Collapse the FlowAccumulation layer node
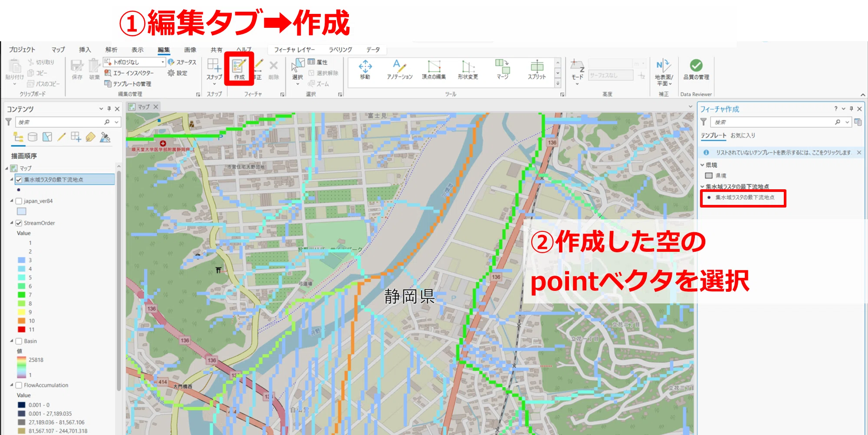The height and width of the screenshot is (435, 868). [12, 385]
